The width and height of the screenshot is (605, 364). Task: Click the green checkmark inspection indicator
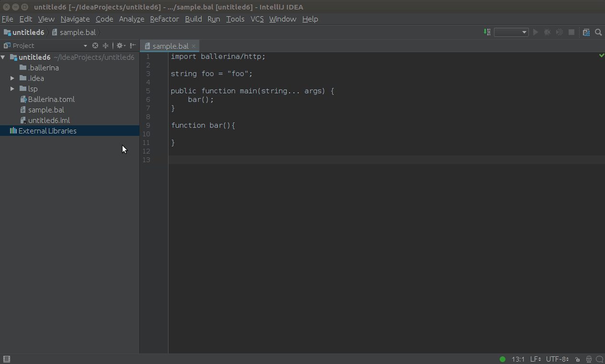coord(602,55)
